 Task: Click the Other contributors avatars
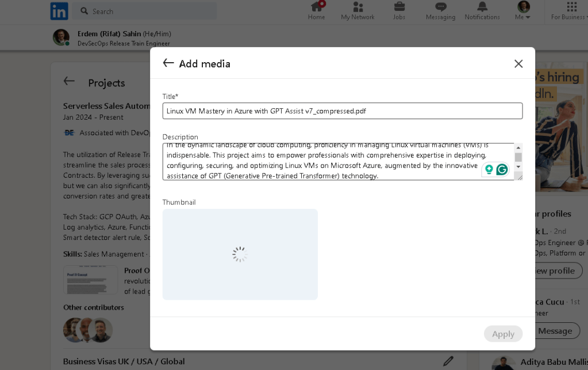click(88, 330)
